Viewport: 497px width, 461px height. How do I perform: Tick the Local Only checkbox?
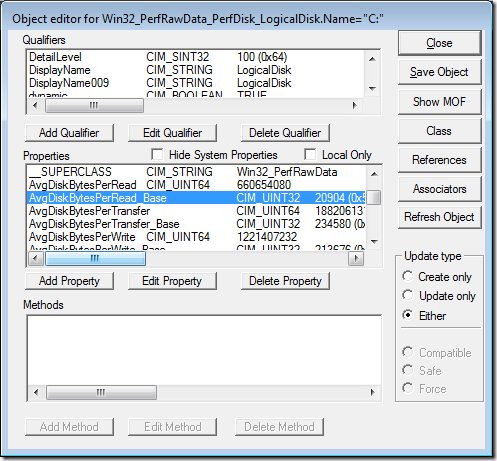coord(310,155)
